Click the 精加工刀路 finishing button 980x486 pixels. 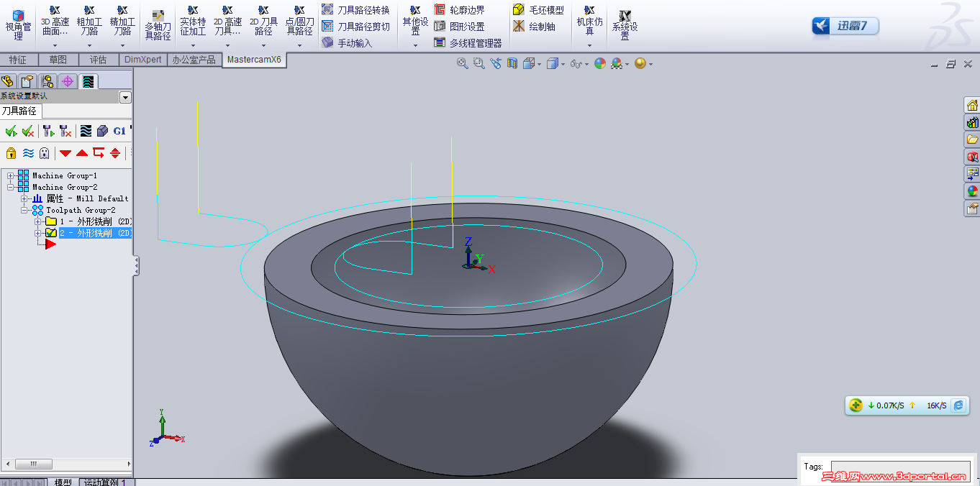[122, 20]
